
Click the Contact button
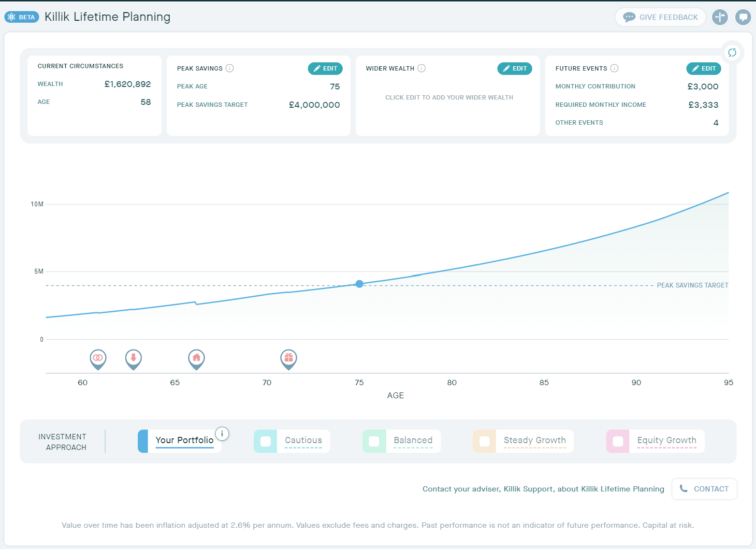pyautogui.click(x=704, y=489)
